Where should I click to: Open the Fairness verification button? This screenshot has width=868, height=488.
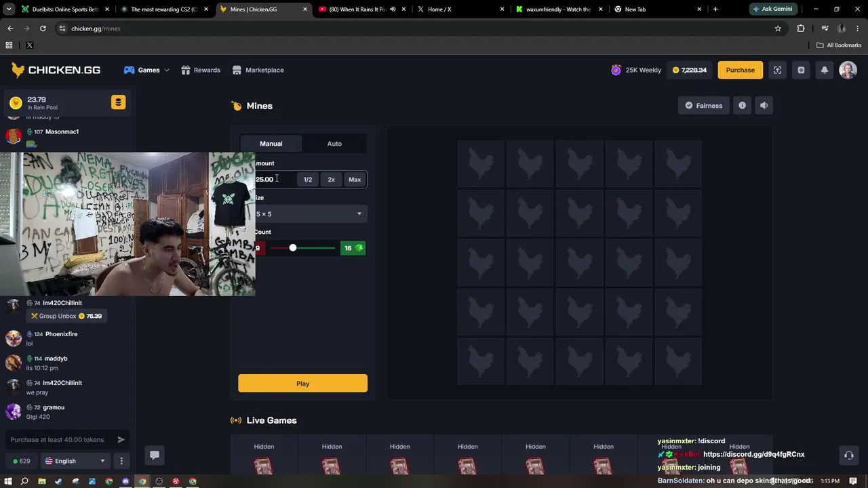point(703,105)
